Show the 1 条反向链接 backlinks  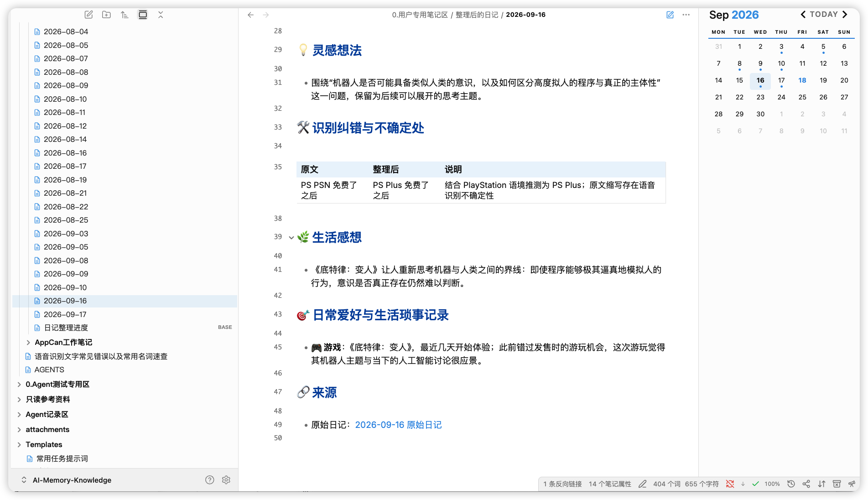click(562, 484)
